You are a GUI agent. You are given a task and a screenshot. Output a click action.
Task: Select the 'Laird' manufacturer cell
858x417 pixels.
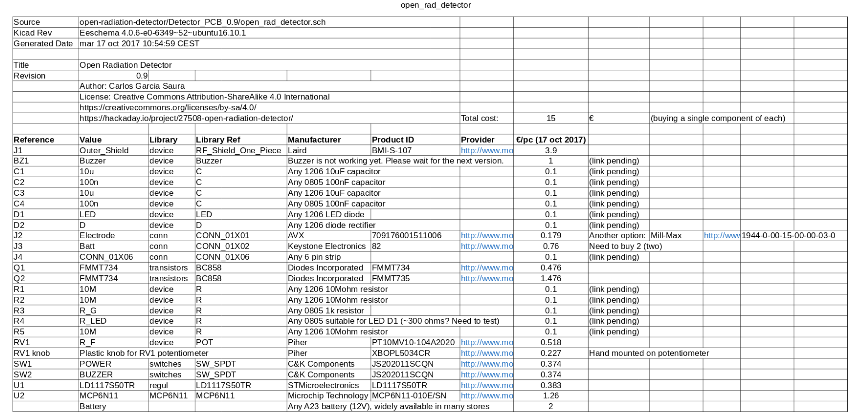pos(328,150)
